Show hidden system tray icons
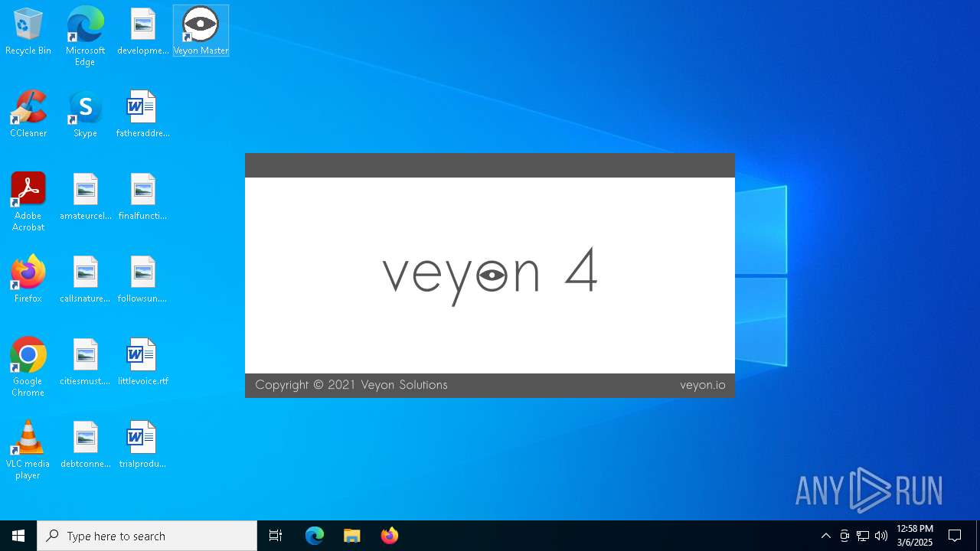The image size is (980, 551). pos(825,536)
